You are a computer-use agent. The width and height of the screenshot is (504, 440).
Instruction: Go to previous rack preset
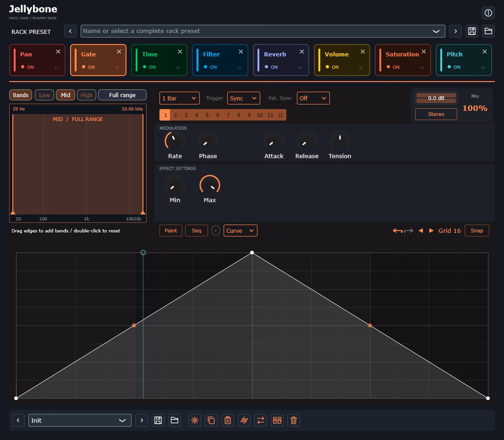pos(71,31)
